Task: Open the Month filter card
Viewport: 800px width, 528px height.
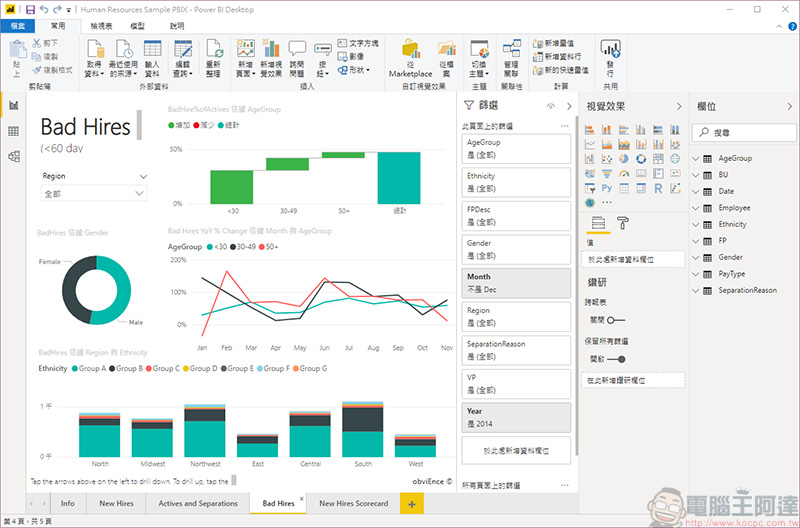Action: point(516,283)
